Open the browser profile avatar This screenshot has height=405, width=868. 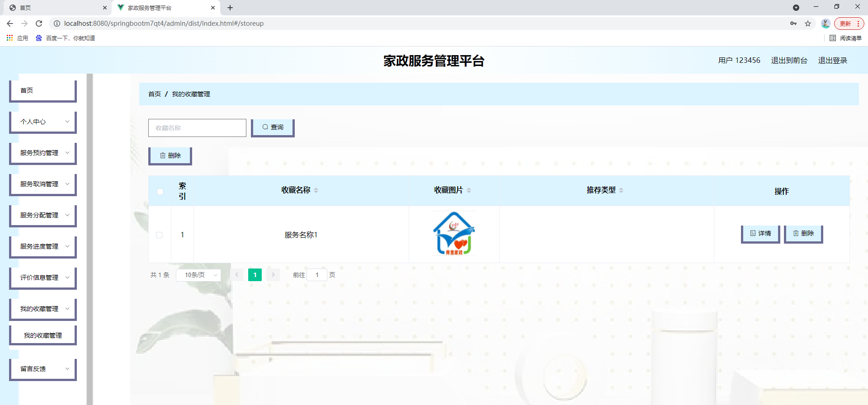coord(826,24)
